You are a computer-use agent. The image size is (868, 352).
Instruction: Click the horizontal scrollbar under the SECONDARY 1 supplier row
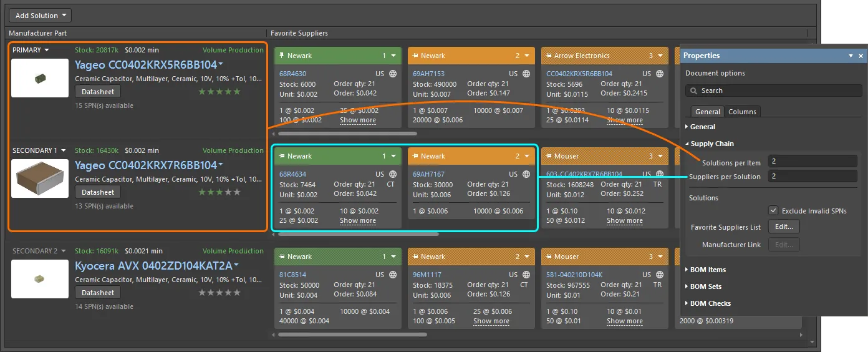tap(358, 234)
